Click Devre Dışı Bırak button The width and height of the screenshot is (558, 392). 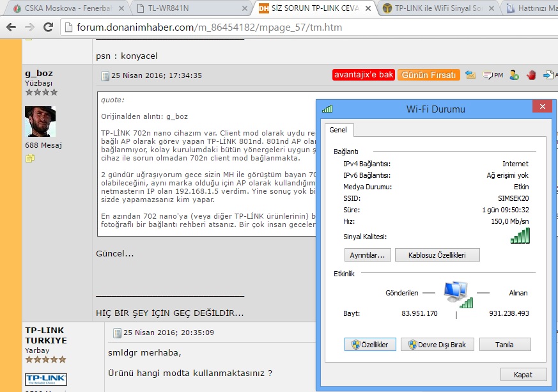[x=437, y=344]
